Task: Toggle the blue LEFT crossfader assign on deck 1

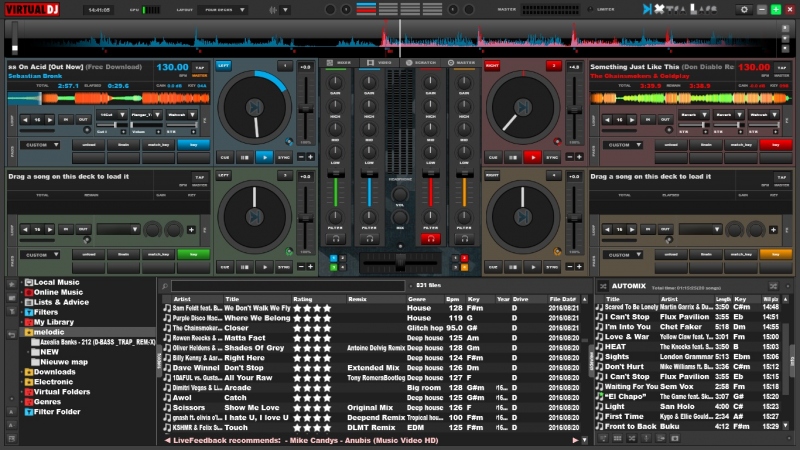Action: [223, 65]
